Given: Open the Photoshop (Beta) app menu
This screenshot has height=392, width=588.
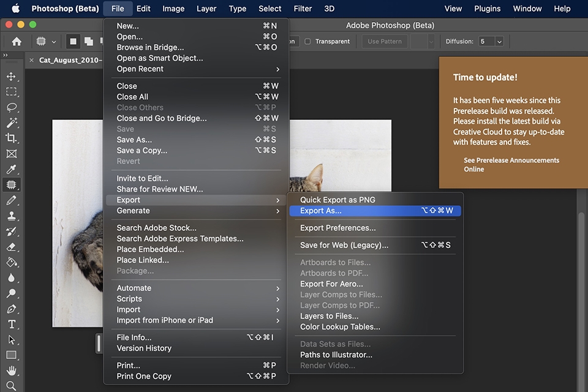Looking at the screenshot, I should (x=66, y=8).
